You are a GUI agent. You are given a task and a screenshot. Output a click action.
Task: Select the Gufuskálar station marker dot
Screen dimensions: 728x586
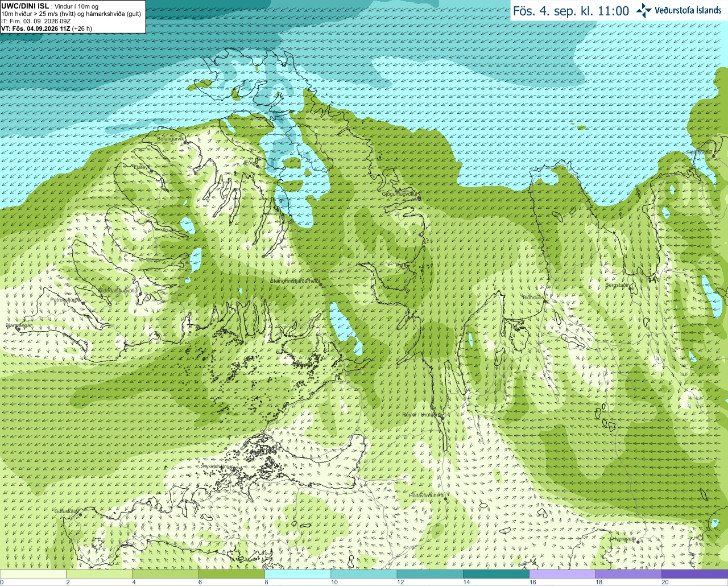click(80, 514)
